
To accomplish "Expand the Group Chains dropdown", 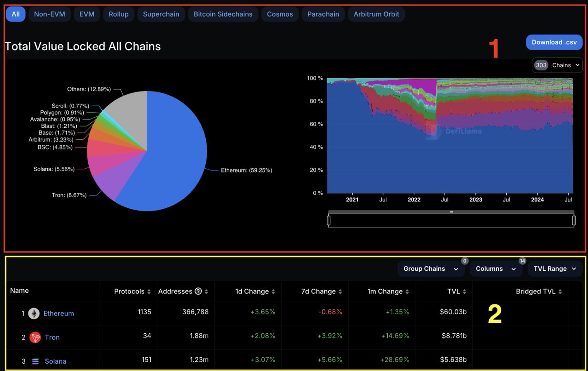I will coord(431,269).
